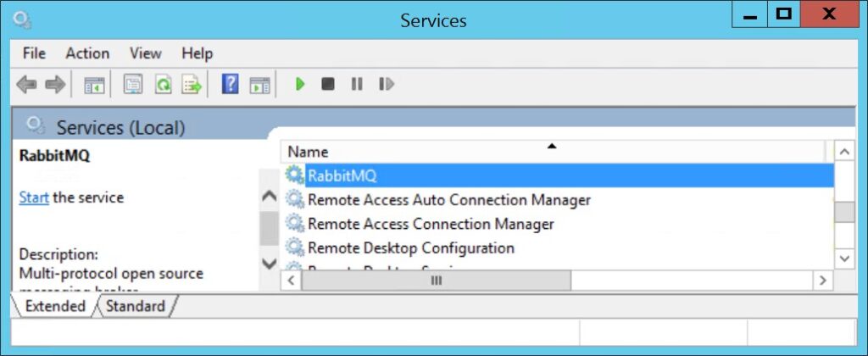
Task: Open the blue Help question mark icon
Action: [x=230, y=85]
